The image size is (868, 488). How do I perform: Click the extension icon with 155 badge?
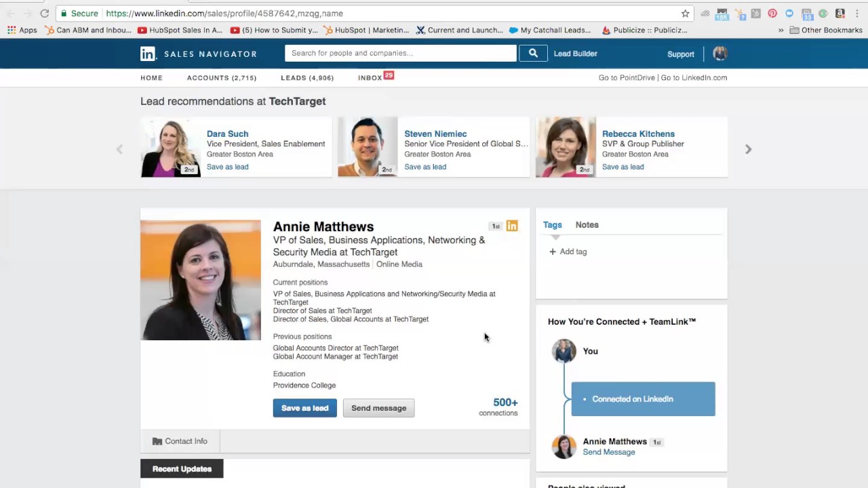[722, 14]
